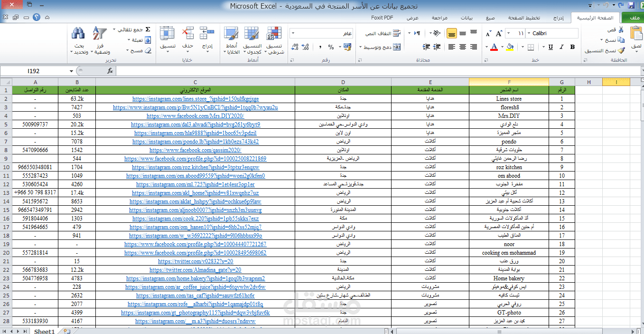
Task: Open the File (ملف) tab
Action: coord(633,18)
